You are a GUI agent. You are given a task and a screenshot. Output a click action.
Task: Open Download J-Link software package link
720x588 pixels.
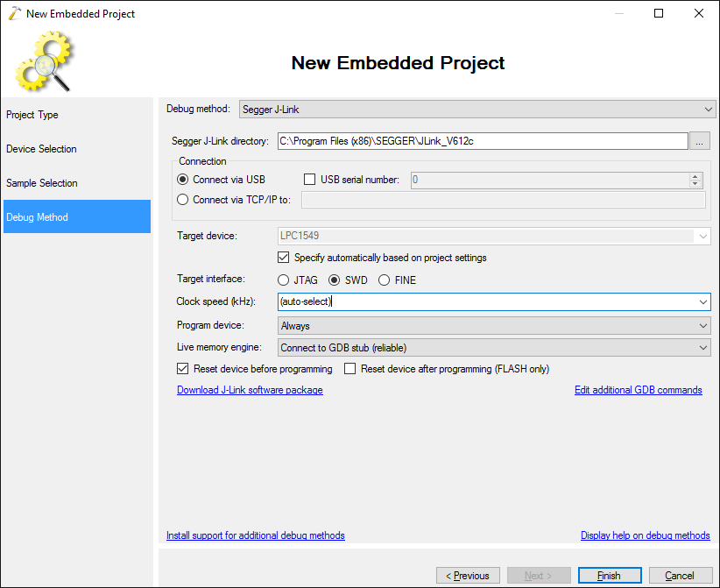coord(250,390)
